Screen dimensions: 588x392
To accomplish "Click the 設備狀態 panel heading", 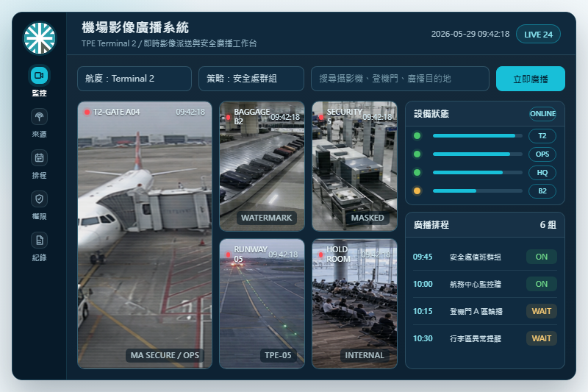I will [x=431, y=114].
